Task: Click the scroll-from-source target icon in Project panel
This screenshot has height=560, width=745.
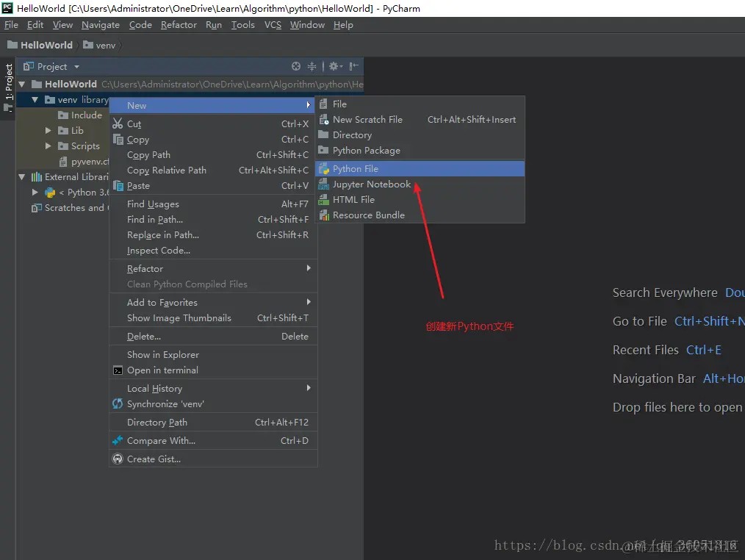Action: (x=296, y=67)
